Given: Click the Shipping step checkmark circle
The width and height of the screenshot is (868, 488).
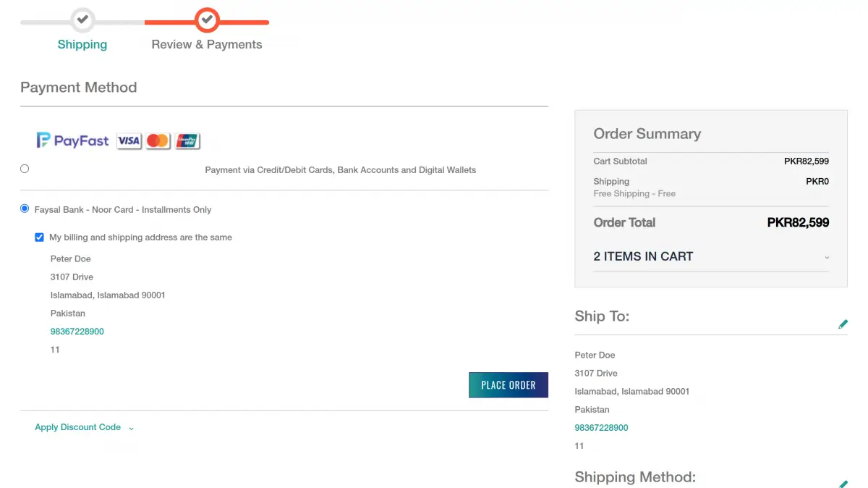Looking at the screenshot, I should click(x=82, y=20).
